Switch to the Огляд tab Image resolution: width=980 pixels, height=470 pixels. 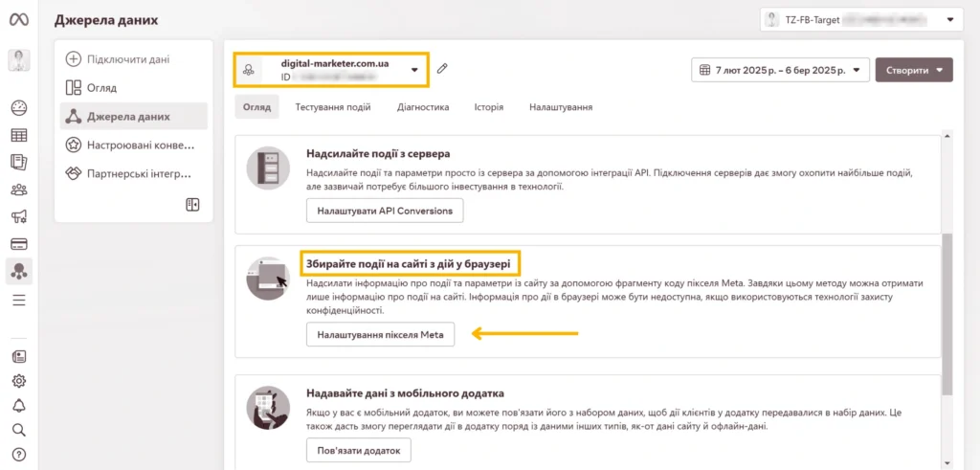[x=256, y=107]
